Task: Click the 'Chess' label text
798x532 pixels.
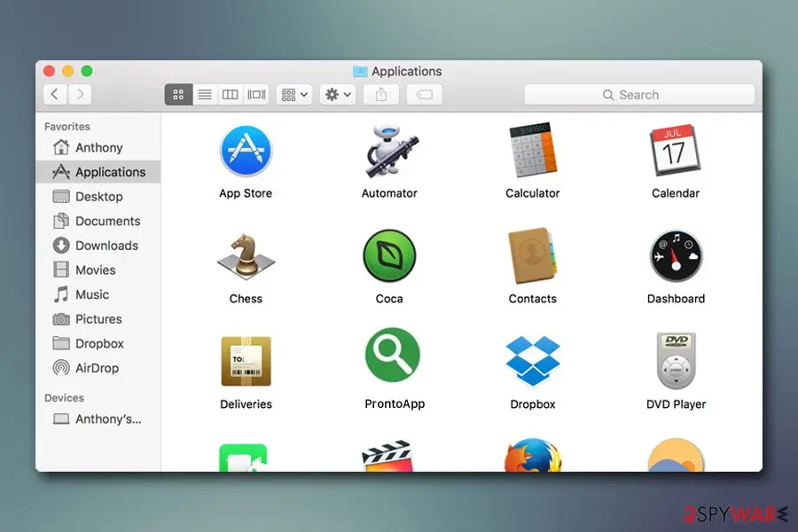Action: pyautogui.click(x=246, y=299)
